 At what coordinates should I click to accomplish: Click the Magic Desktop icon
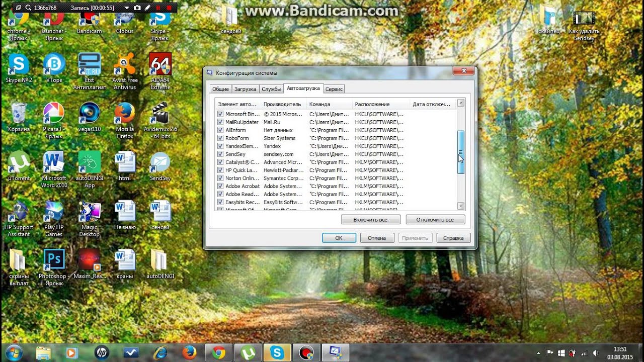tap(90, 219)
